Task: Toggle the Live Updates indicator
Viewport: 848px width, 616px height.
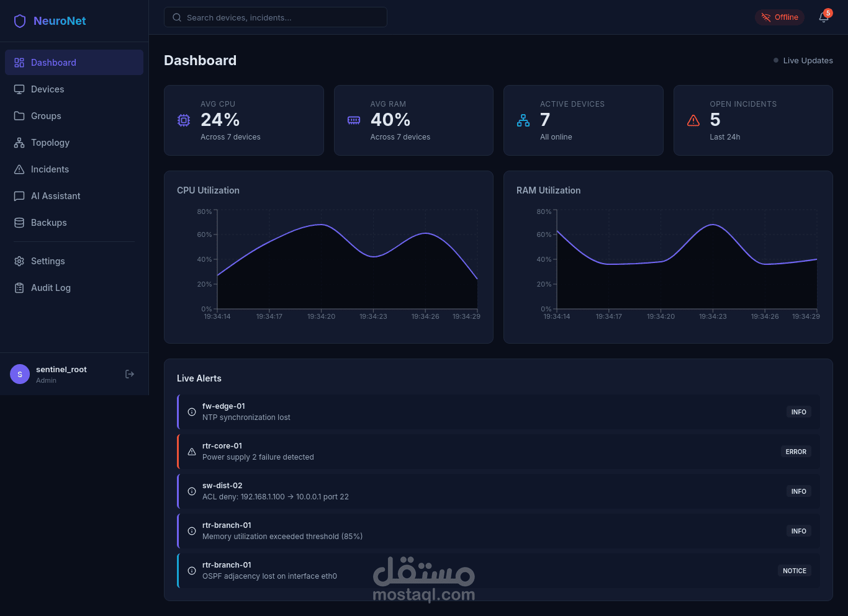Action: click(803, 60)
